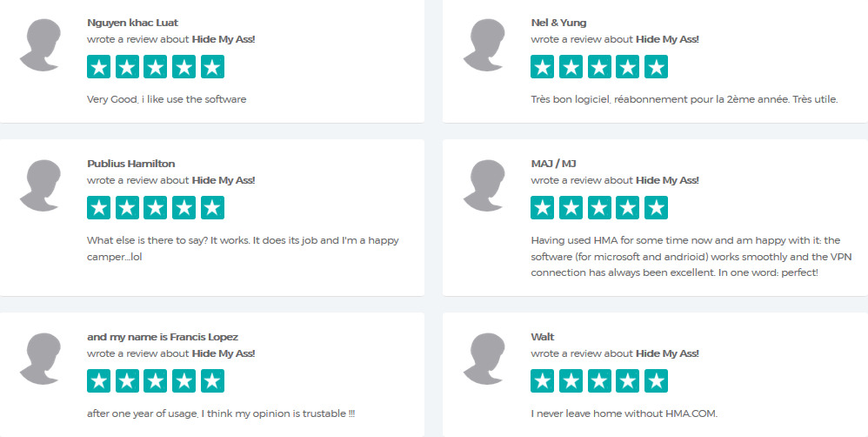Open the Walt reviewer name link
The width and height of the screenshot is (868, 437).
click(x=543, y=337)
